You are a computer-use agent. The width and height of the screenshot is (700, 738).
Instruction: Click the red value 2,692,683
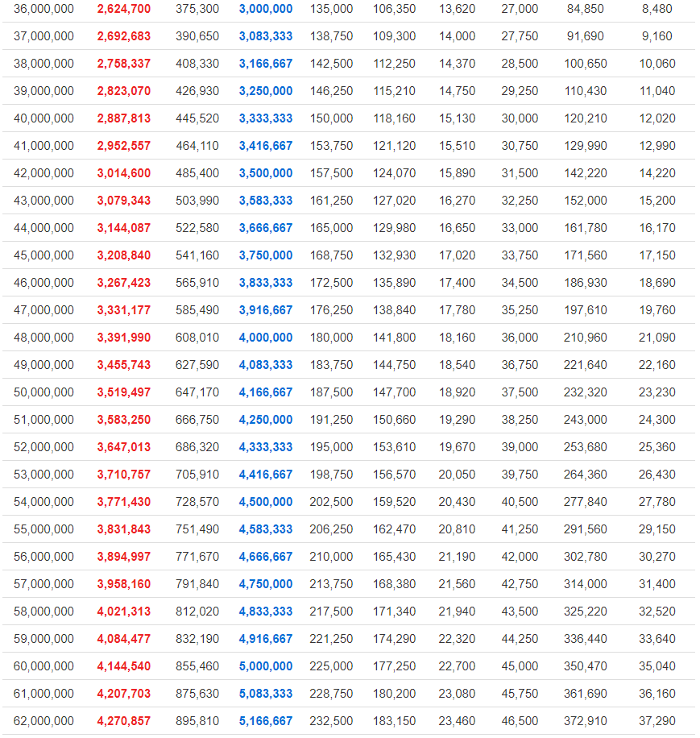[x=124, y=36]
